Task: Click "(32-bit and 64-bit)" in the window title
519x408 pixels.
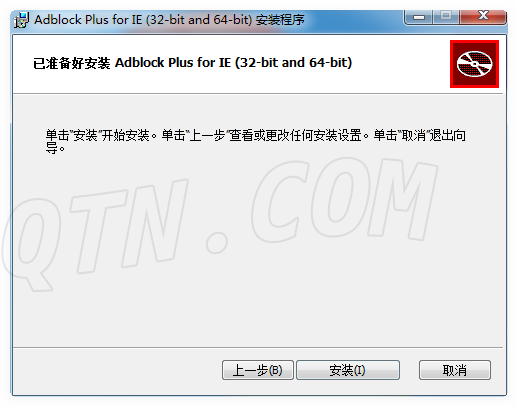Action: (199, 20)
